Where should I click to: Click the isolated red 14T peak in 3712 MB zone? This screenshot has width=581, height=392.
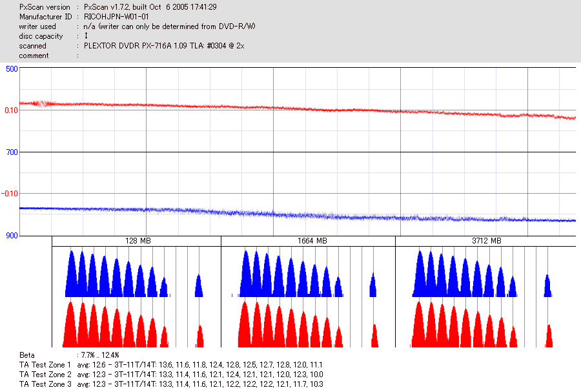click(549, 336)
